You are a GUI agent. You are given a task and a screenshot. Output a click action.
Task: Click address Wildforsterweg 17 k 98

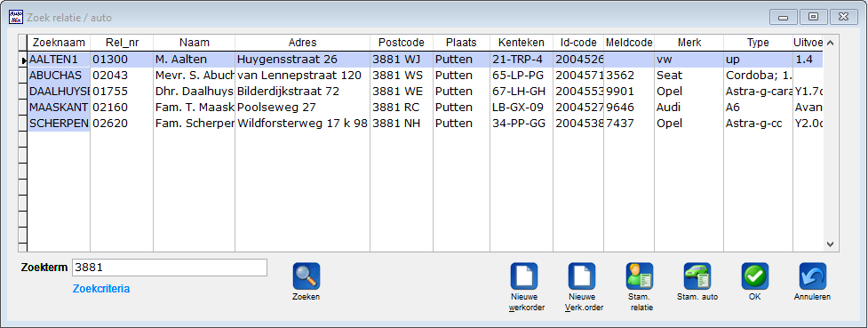pyautogui.click(x=303, y=124)
